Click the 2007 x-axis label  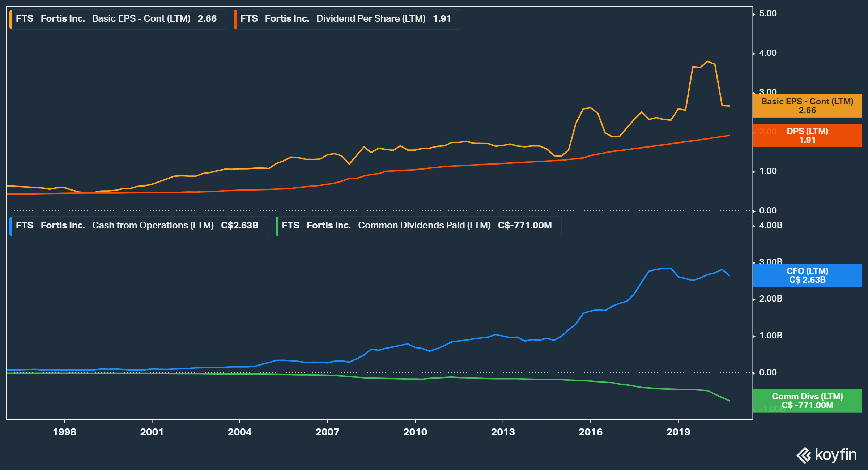tap(327, 432)
